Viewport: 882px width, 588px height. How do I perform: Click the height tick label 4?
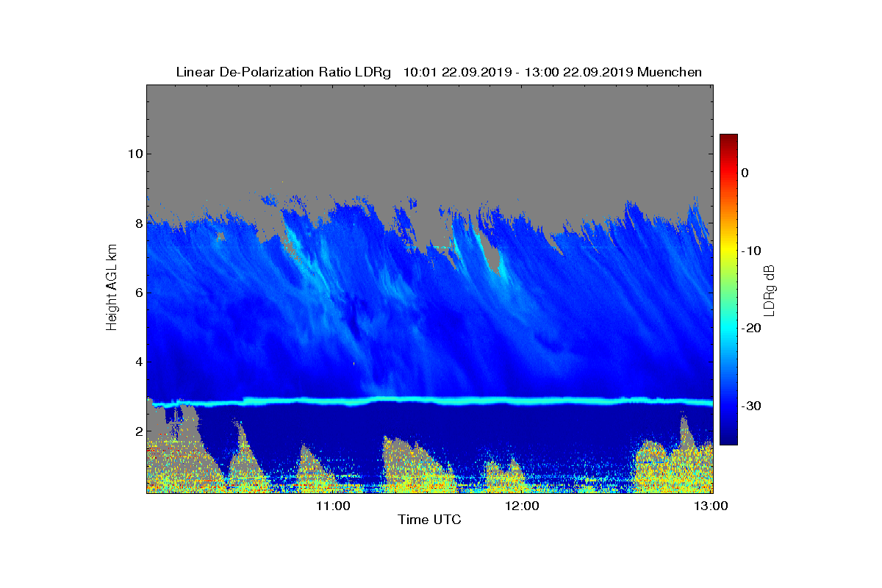tap(137, 362)
